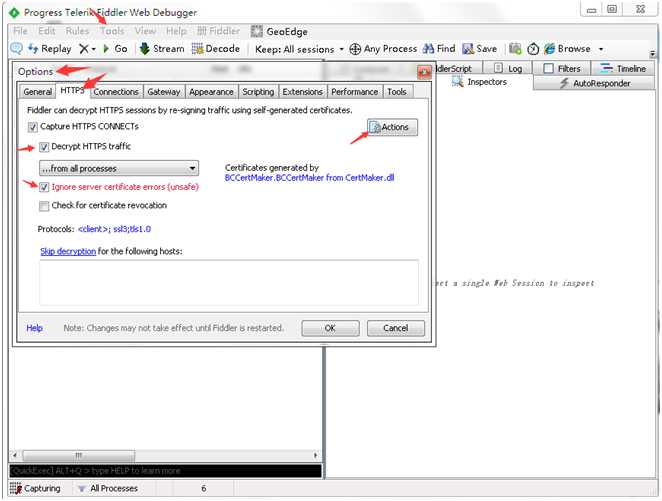The width and height of the screenshot is (662, 501).
Task: Open the '...from all processes' dropdown
Action: [119, 168]
